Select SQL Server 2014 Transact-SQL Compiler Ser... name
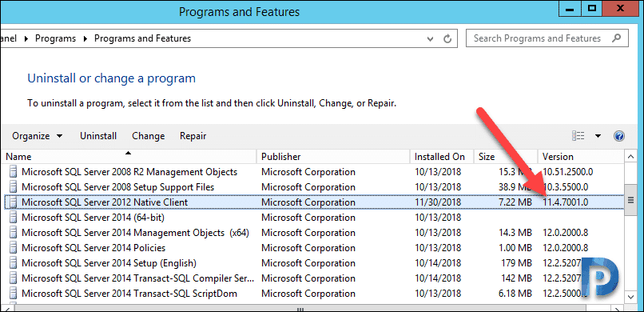Image resolution: width=644 pixels, height=312 pixels. pos(137,278)
